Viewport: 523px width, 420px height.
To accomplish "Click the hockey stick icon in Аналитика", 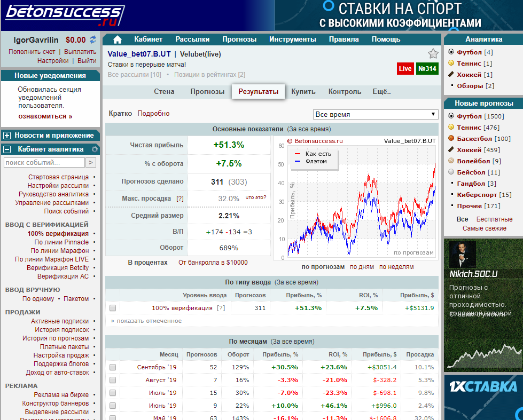I will click(x=451, y=74).
